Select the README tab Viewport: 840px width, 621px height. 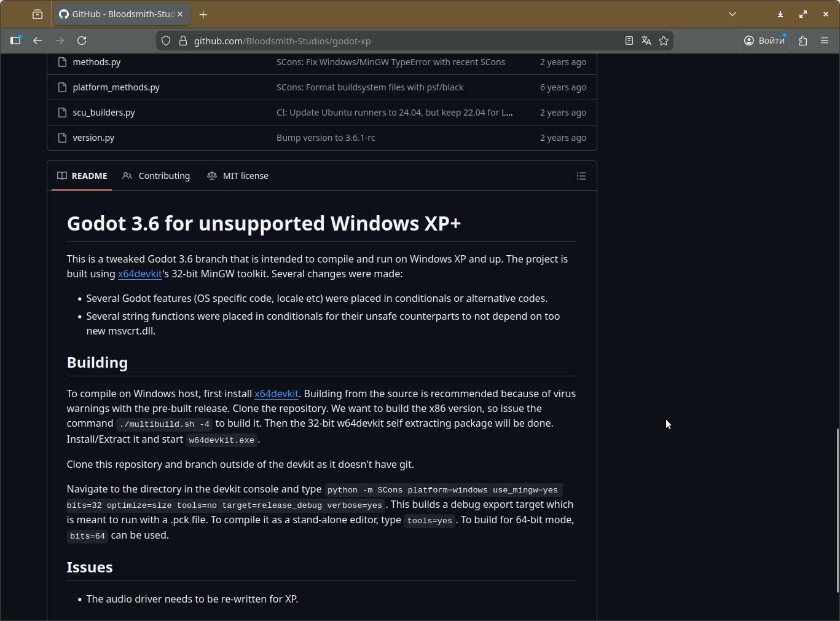click(82, 176)
